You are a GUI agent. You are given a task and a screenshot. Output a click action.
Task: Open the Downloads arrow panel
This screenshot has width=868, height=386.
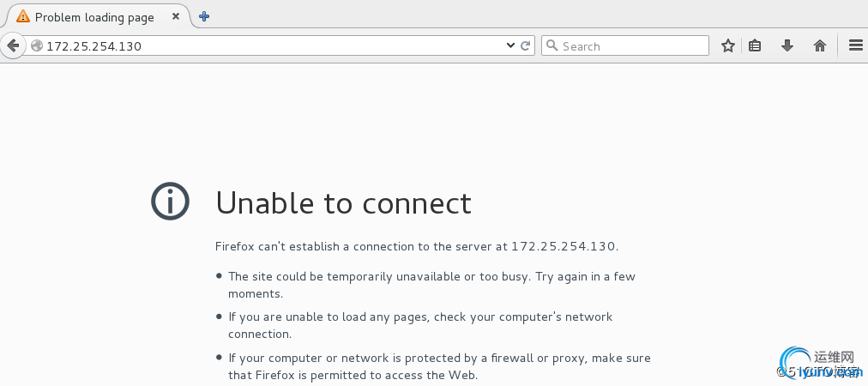[x=787, y=46]
